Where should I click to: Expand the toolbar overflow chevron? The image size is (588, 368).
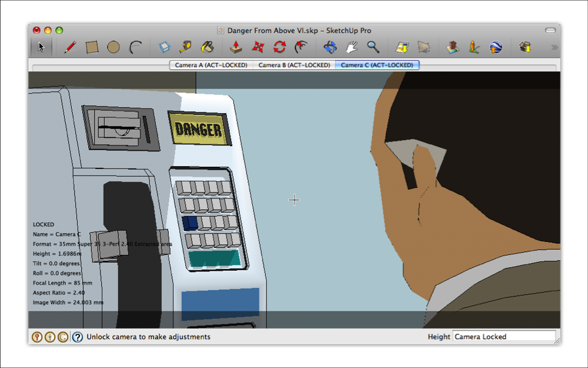point(553,47)
